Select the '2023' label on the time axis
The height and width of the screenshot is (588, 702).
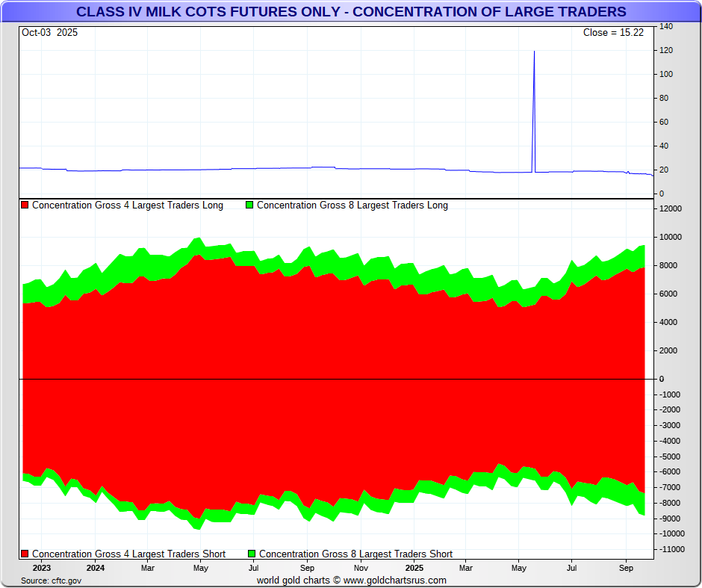41,568
